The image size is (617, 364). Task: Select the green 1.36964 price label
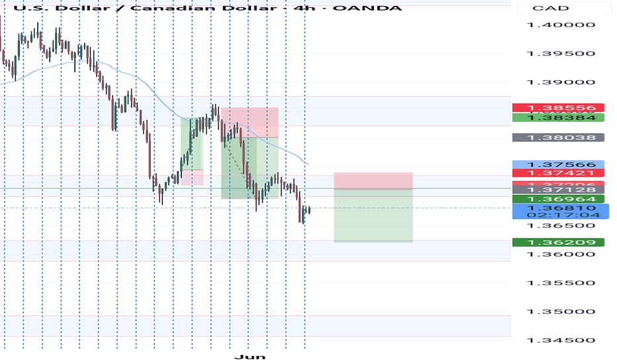pos(558,199)
